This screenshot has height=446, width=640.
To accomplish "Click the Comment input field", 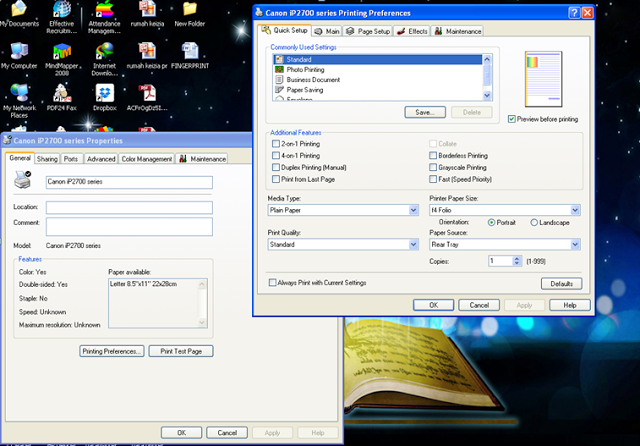I will 129,226.
